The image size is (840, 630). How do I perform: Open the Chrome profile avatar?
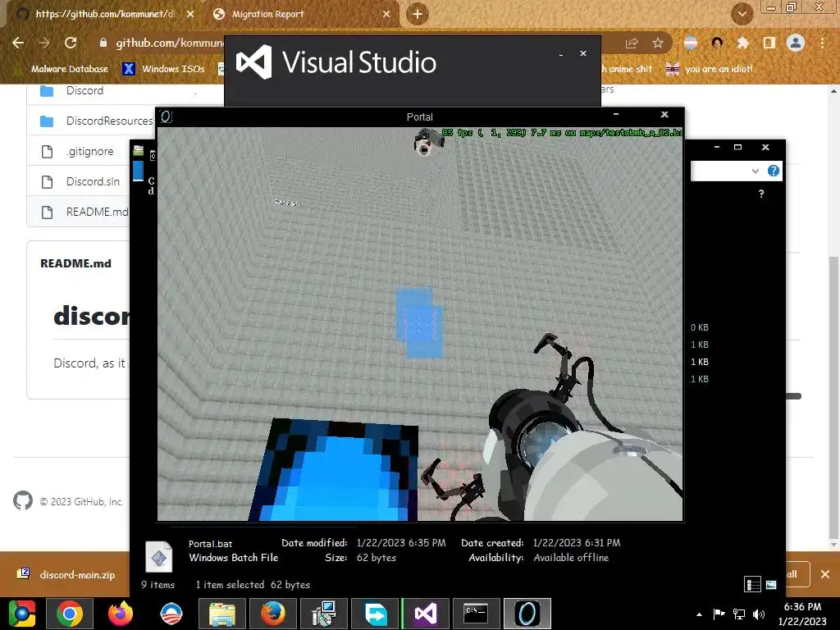796,43
